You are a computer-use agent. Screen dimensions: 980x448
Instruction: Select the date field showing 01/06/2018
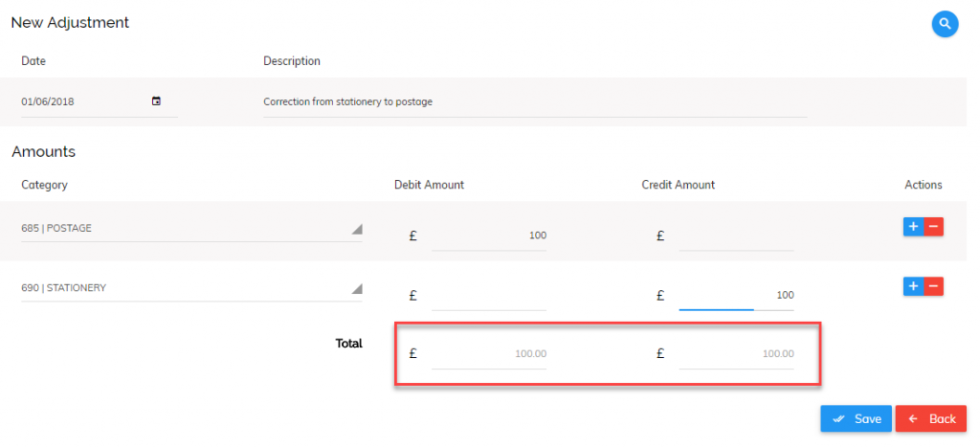pos(100,101)
